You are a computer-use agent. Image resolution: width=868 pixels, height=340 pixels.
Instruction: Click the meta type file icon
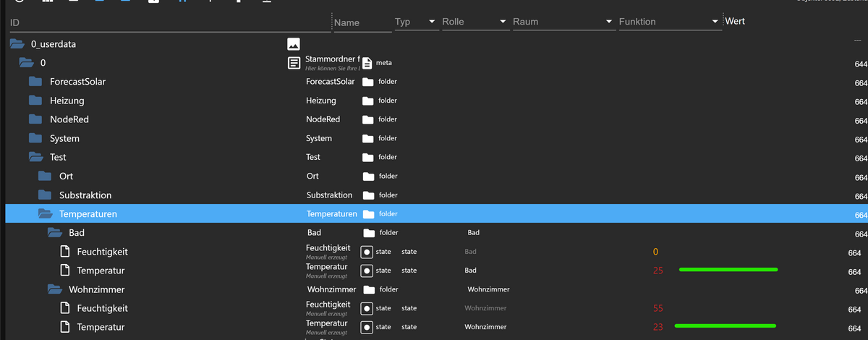pyautogui.click(x=367, y=63)
